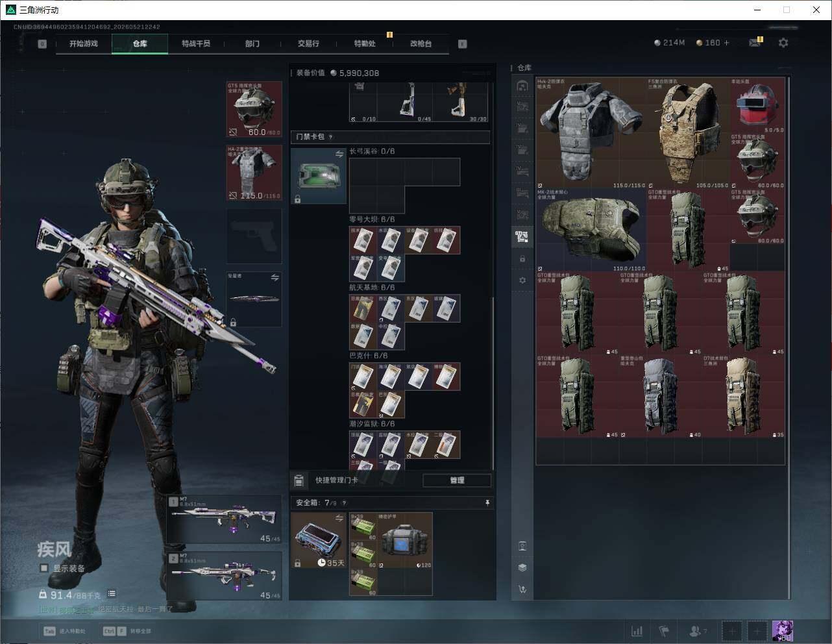Toggle the pin icon on 安全箱 header
832x644 pixels.
tap(487, 503)
